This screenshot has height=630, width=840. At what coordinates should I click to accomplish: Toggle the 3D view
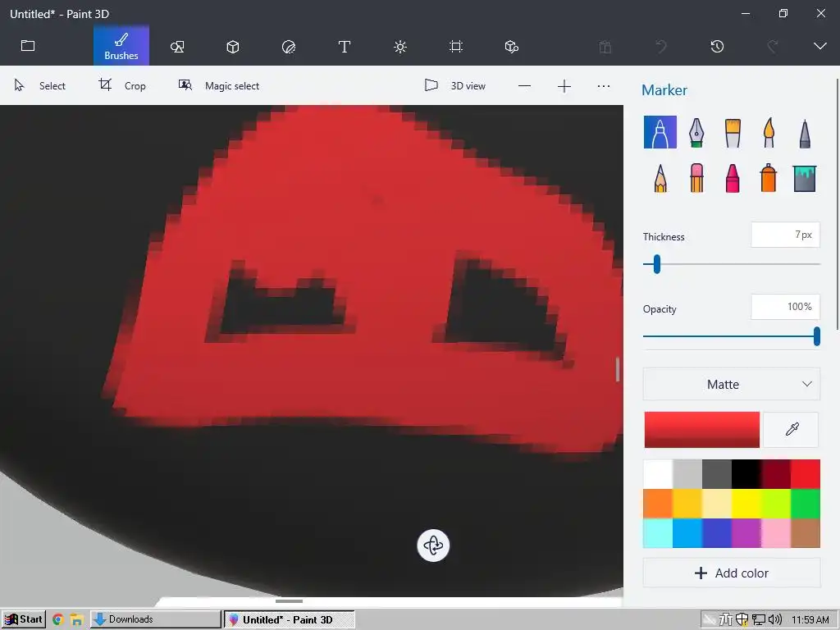pyautogui.click(x=454, y=85)
